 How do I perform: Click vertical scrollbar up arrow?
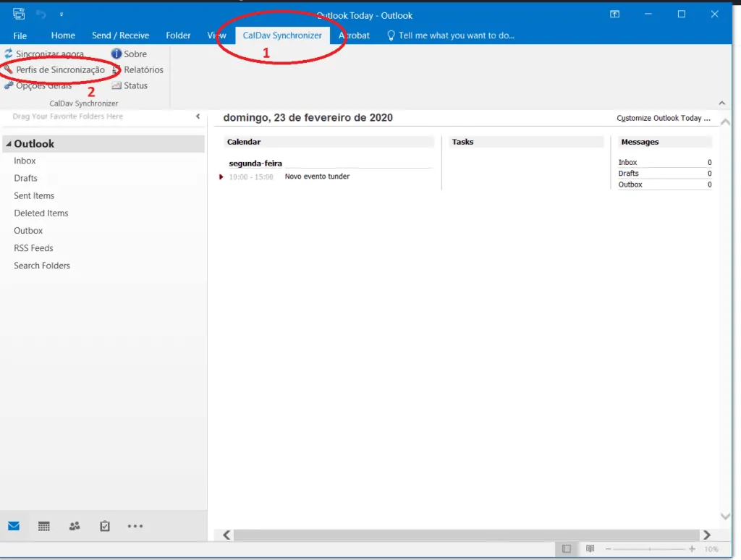click(725, 122)
